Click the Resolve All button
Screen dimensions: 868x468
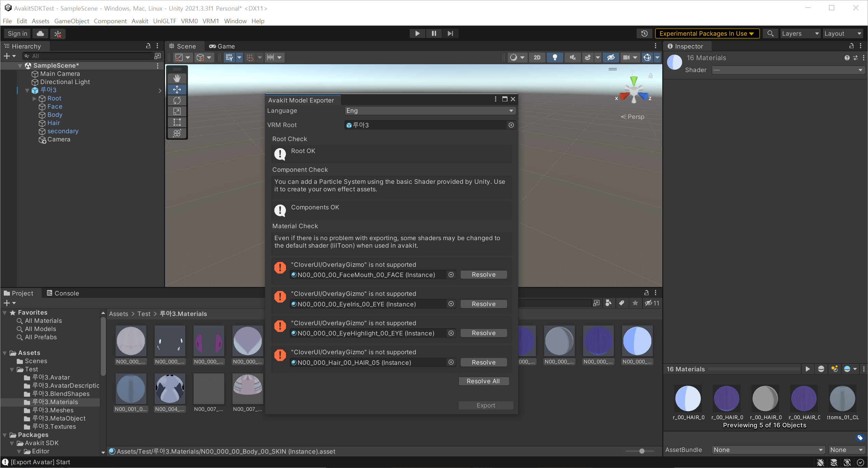coord(484,381)
